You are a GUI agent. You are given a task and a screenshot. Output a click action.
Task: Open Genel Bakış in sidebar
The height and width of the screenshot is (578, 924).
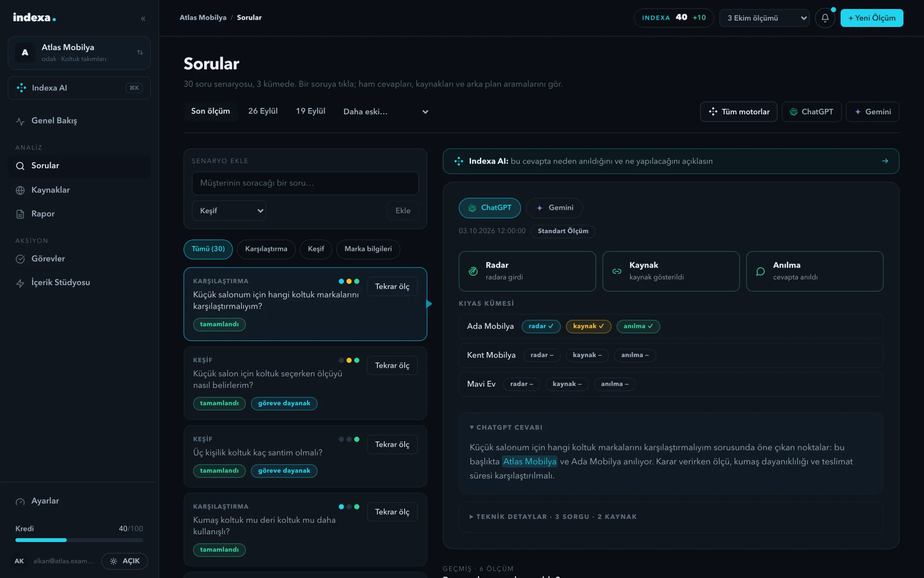click(79, 121)
